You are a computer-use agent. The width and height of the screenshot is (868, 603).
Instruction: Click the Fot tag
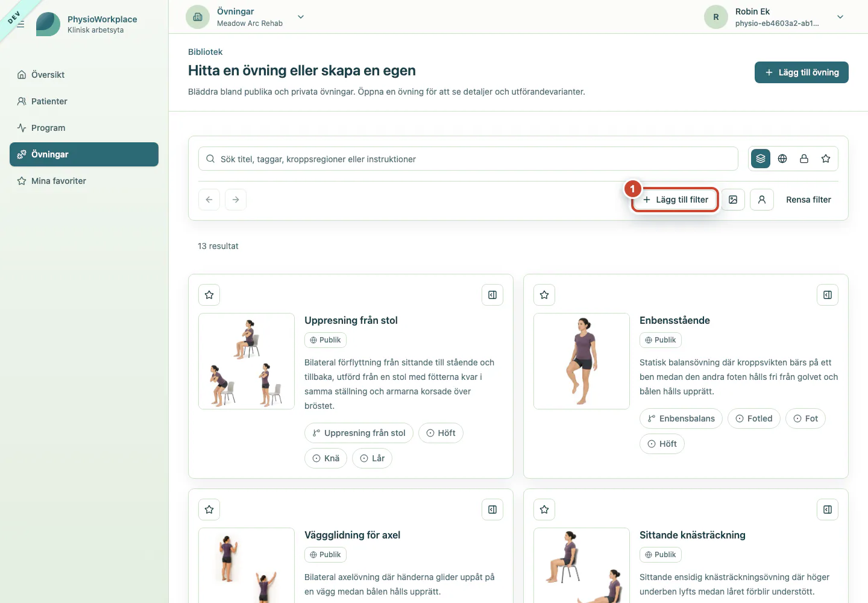point(805,418)
